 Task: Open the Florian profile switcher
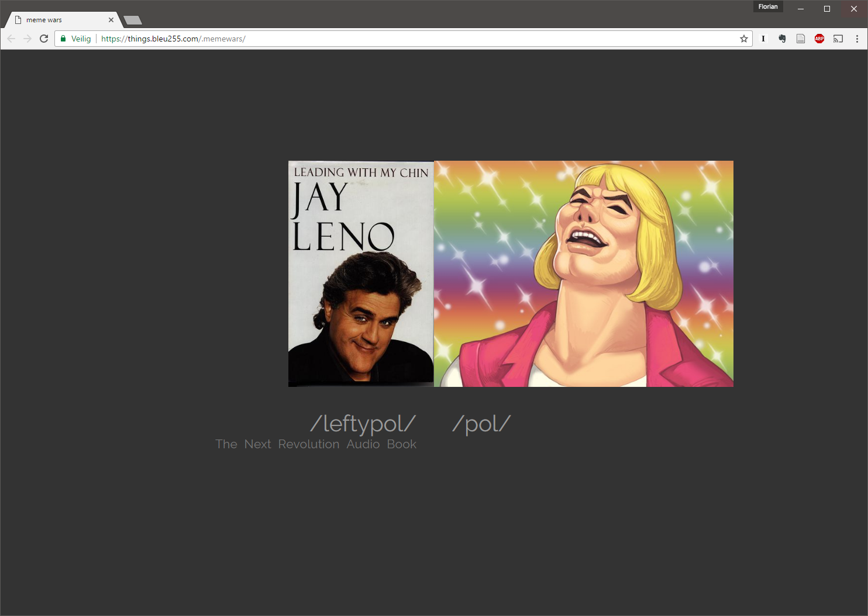pyautogui.click(x=767, y=7)
